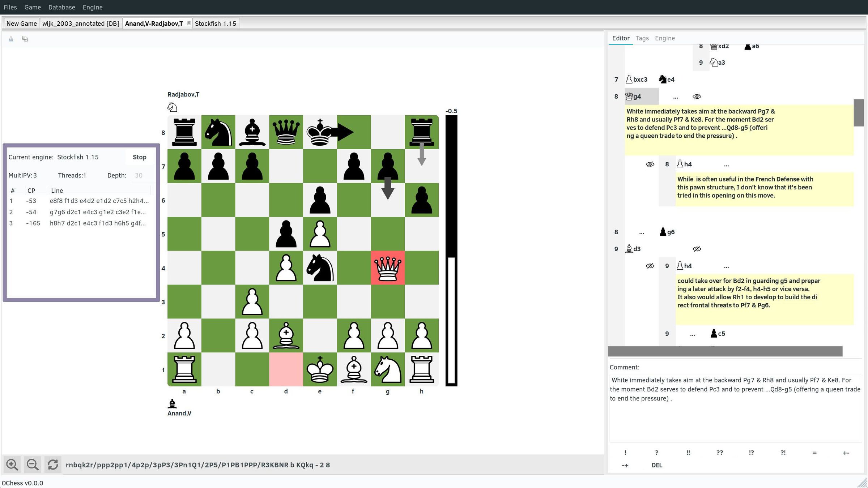Click the brilliant move icon (!!)

click(688, 452)
